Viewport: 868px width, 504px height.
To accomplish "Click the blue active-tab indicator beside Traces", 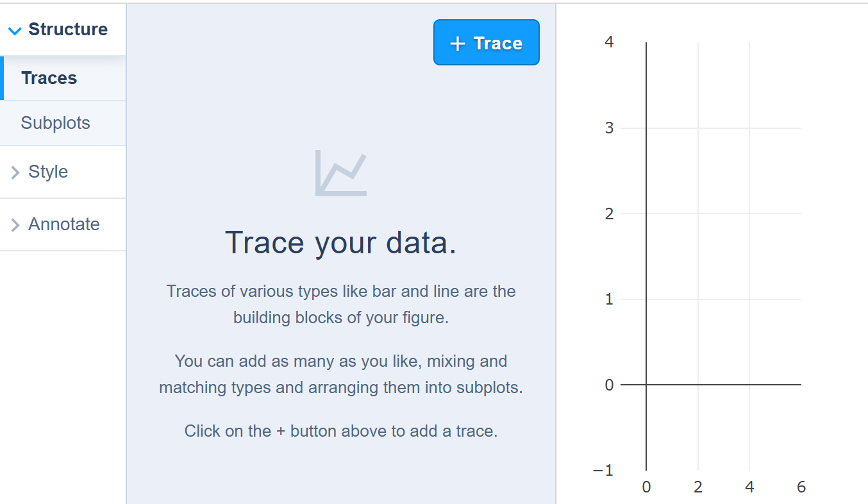I will point(2,78).
